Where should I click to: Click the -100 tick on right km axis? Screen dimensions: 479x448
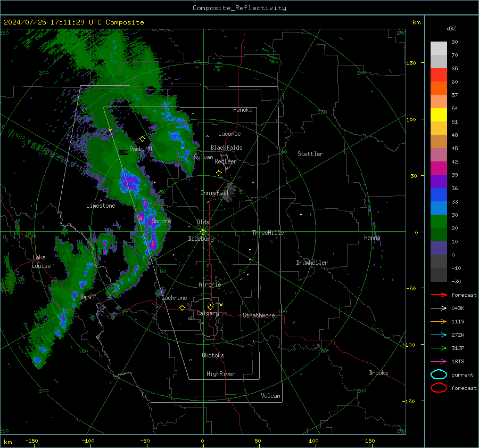[408, 345]
